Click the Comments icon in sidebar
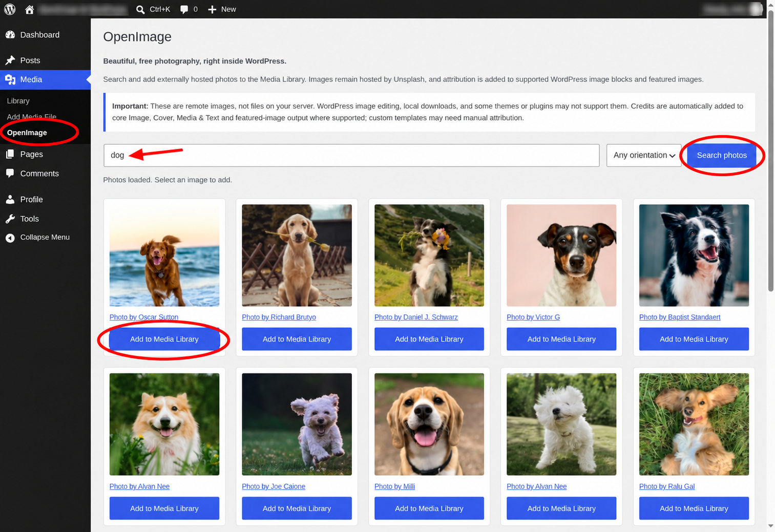 [x=10, y=174]
